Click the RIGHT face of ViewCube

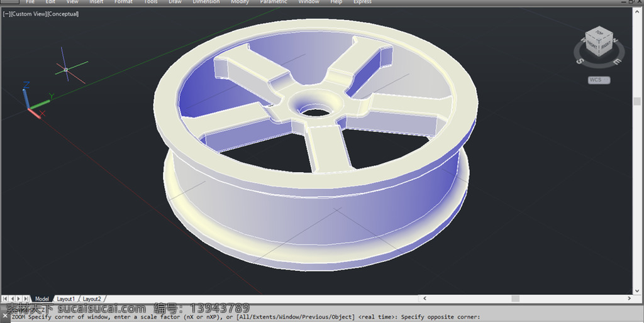click(x=606, y=45)
